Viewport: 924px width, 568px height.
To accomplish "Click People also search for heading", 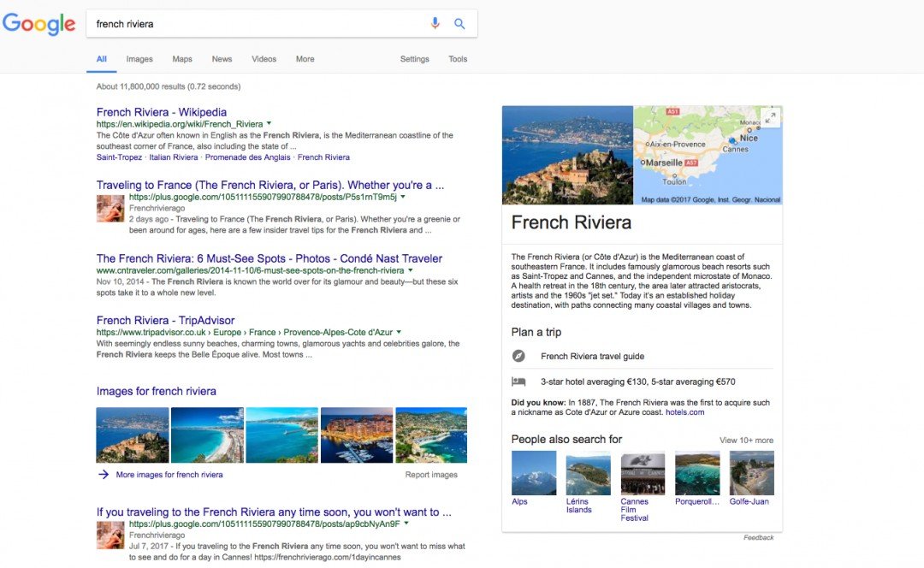I will (x=566, y=439).
